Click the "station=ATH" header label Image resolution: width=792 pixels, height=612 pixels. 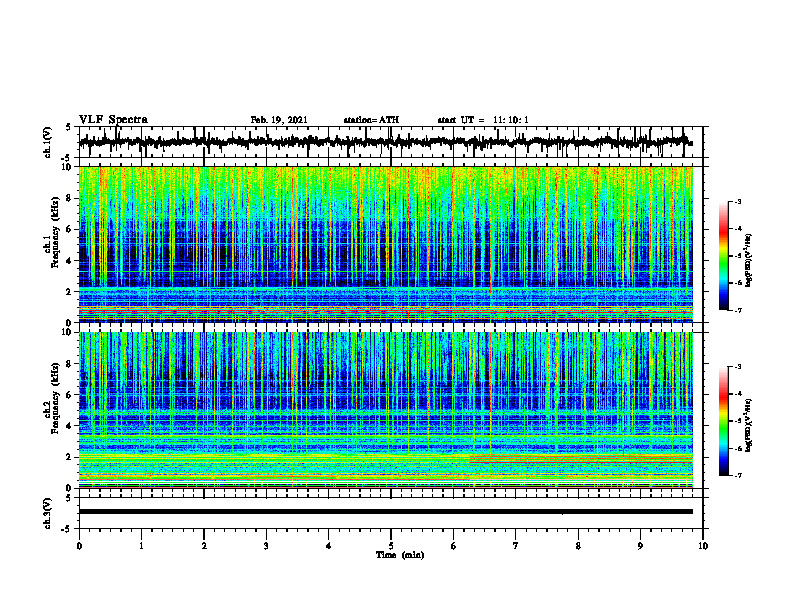[371, 120]
